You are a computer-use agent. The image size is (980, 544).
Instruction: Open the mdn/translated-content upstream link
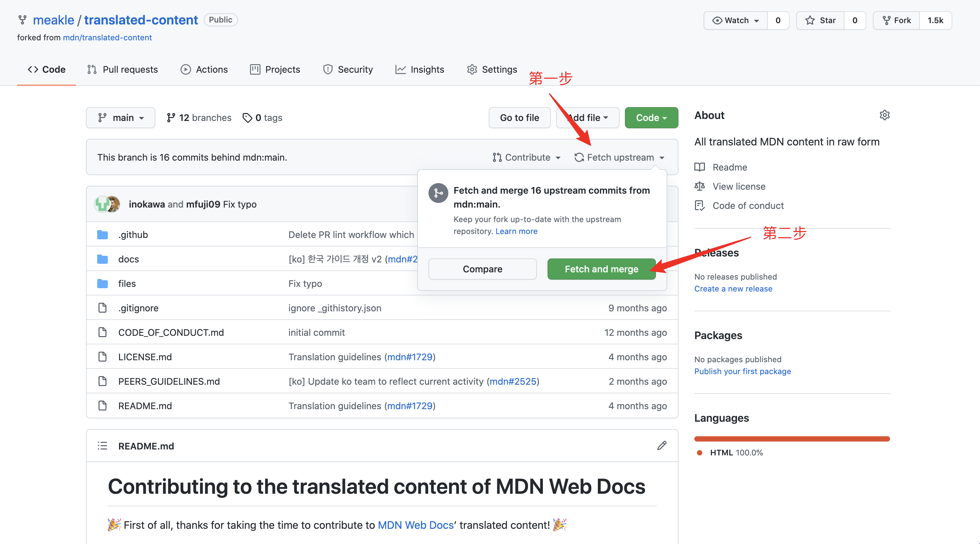click(107, 38)
